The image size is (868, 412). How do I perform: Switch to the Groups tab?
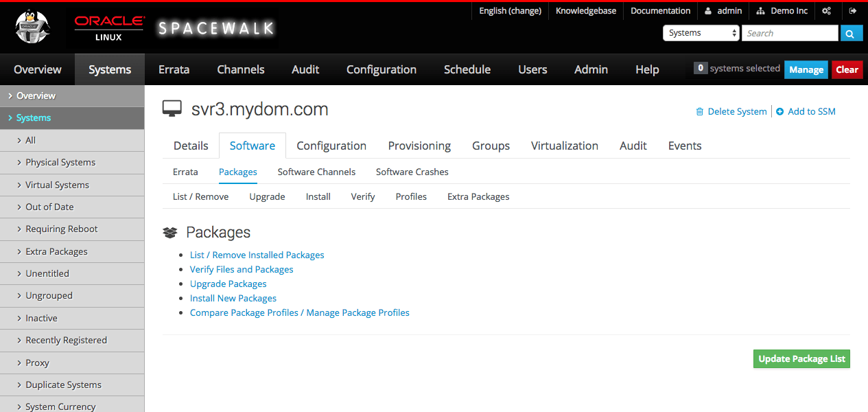click(491, 146)
